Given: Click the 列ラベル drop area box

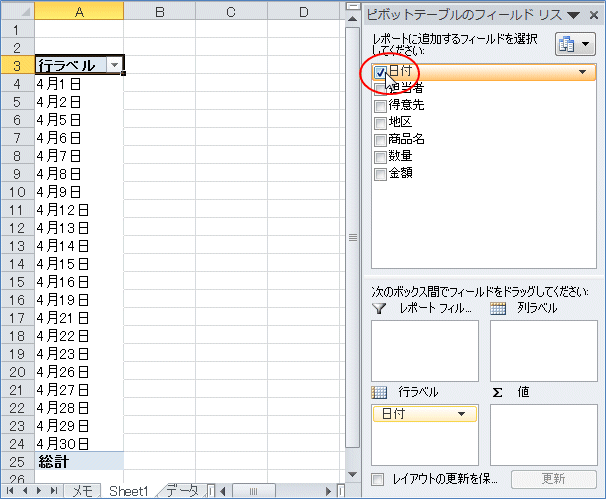Looking at the screenshot, I should coord(544,351).
